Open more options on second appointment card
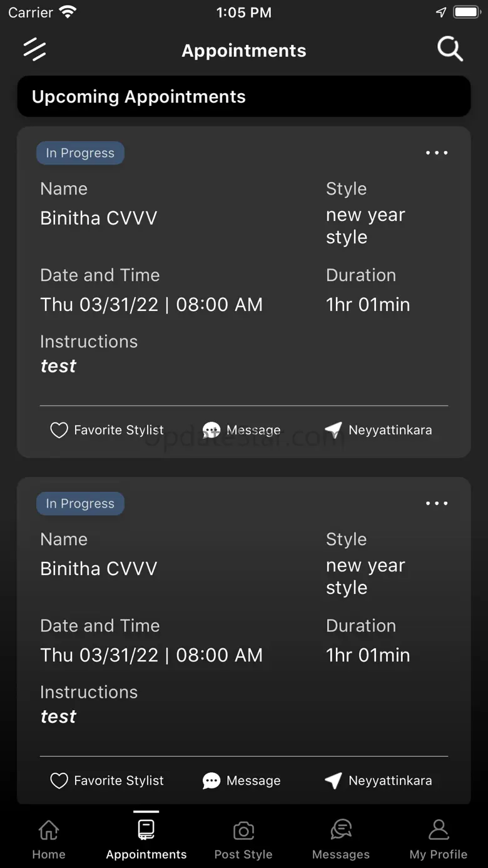Viewport: 488px width, 868px height. (x=437, y=503)
